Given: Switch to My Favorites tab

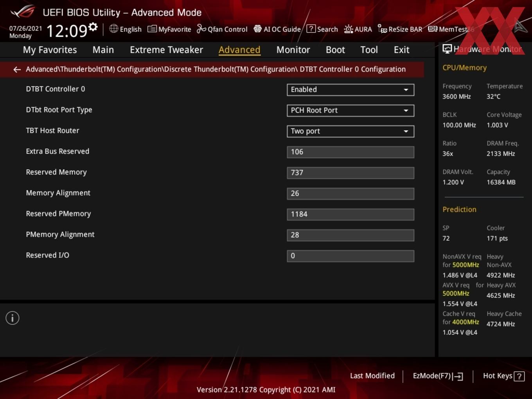Looking at the screenshot, I should click(x=50, y=50).
